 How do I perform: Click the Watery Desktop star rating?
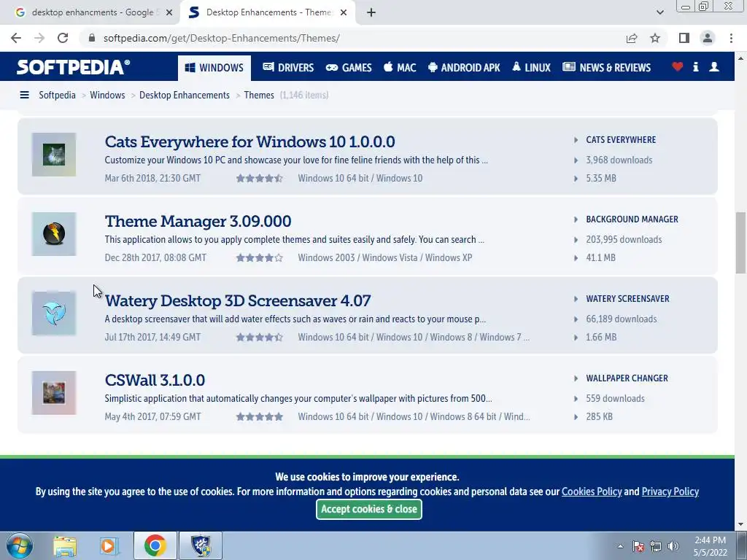[x=260, y=338]
